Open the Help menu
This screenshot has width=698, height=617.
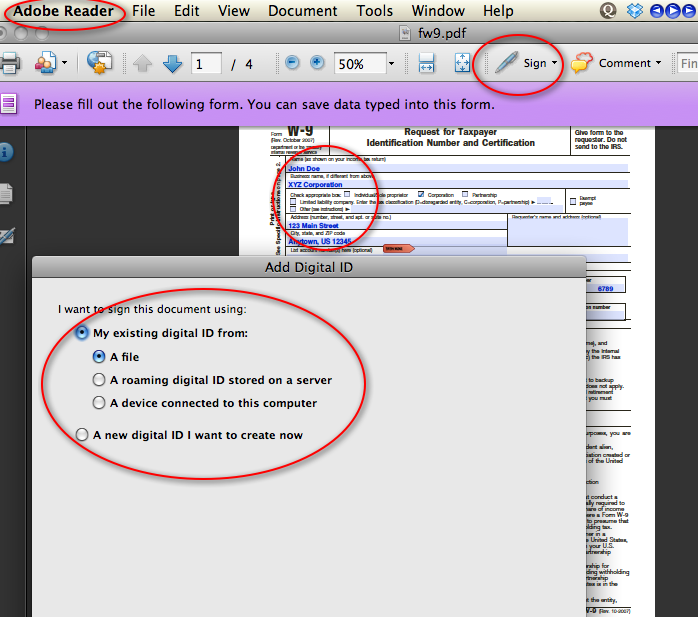(x=498, y=11)
